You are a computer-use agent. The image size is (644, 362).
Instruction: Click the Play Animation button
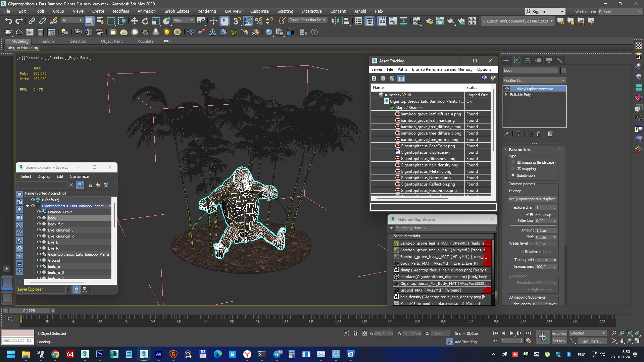(x=512, y=333)
